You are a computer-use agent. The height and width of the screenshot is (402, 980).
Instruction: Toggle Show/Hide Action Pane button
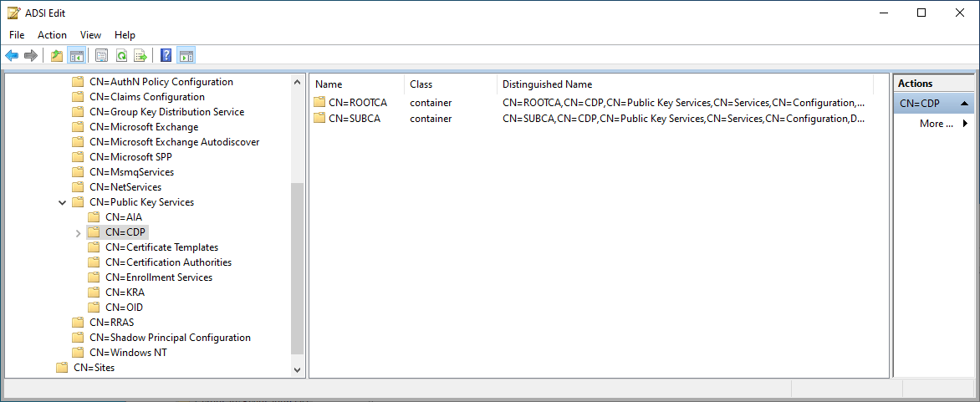coord(186,56)
